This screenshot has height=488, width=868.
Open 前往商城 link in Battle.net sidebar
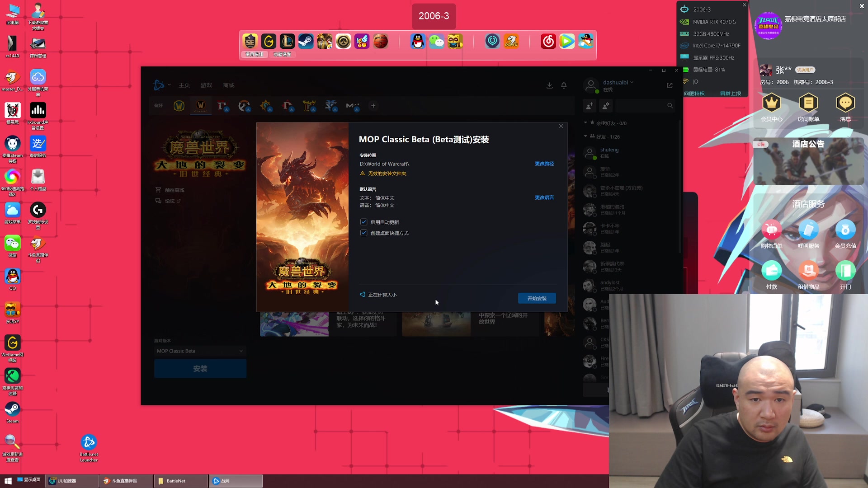(x=170, y=190)
